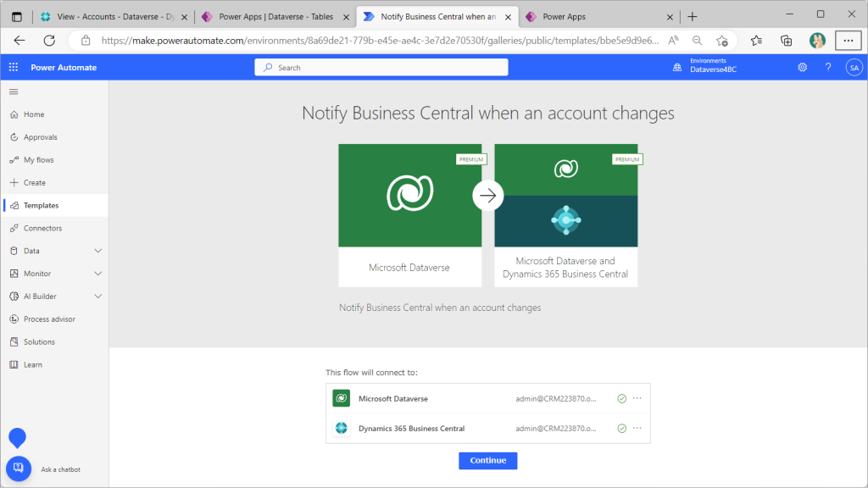Open tab actions menu icon
This screenshot has height=488, width=868.
click(x=17, y=17)
